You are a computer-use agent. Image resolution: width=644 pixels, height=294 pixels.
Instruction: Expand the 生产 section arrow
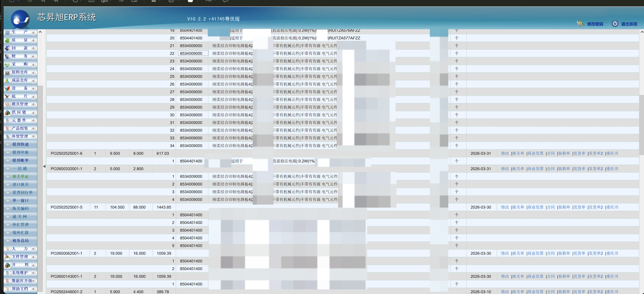pos(34,32)
